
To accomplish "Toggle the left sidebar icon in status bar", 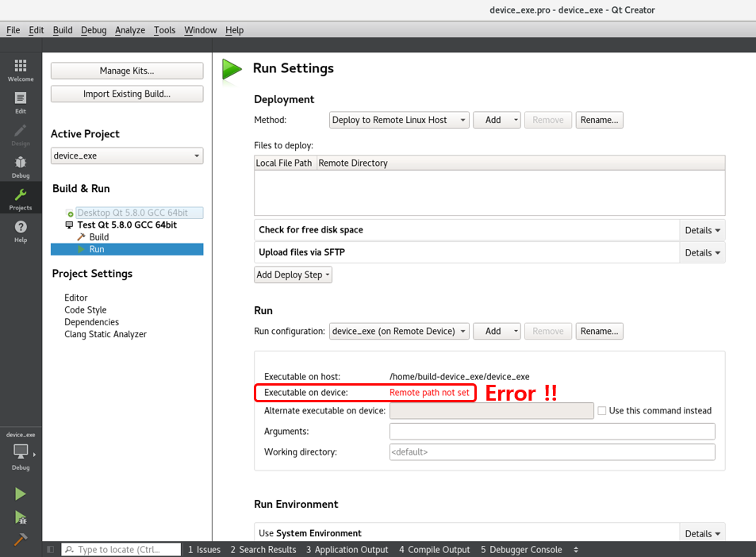I will [x=50, y=549].
